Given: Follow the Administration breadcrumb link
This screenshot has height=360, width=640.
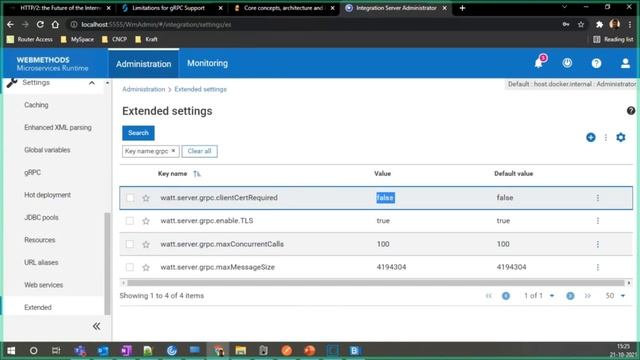Looking at the screenshot, I should (144, 89).
